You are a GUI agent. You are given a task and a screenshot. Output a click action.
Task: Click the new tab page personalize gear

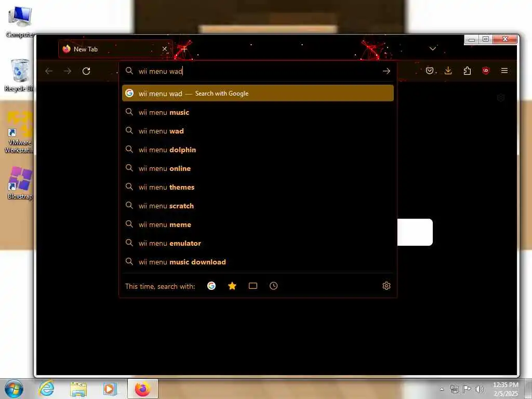tap(501, 98)
